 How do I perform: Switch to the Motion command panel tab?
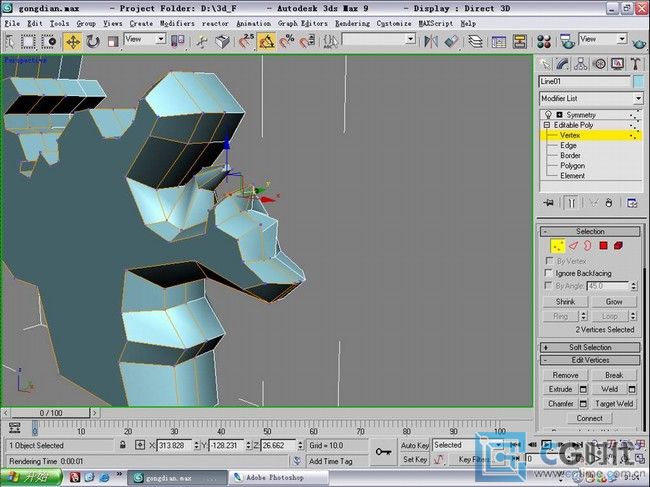pyautogui.click(x=599, y=64)
